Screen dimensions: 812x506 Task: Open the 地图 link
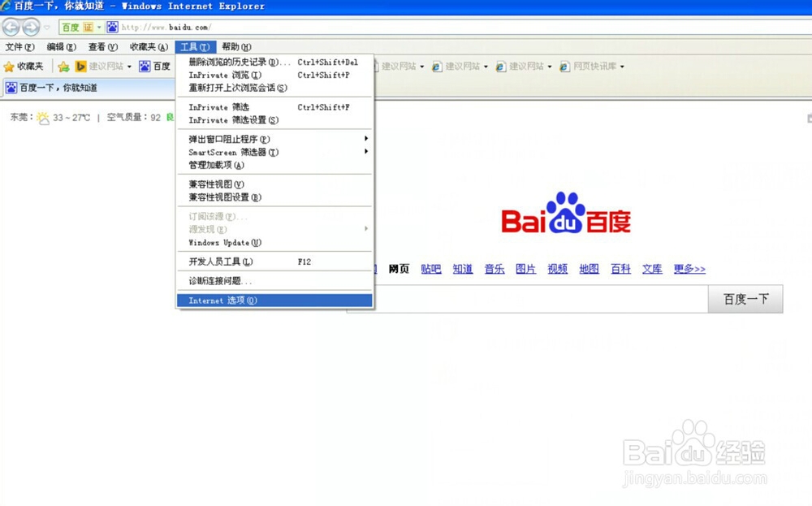point(590,269)
